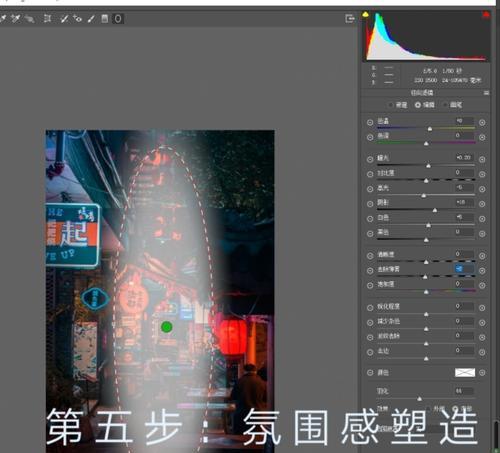Screen dimensions: 500x453
Task: Select the Graduated Filter tool
Action: coord(105,19)
